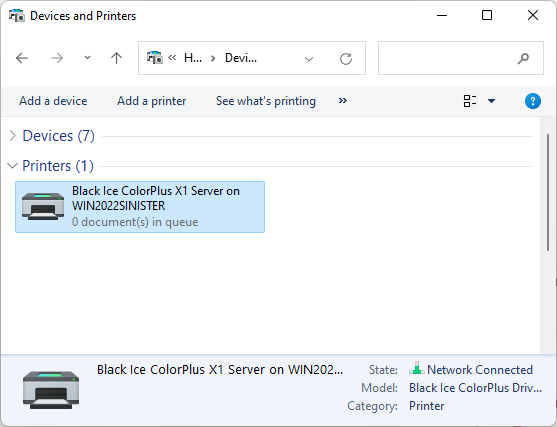Viewport: 557px width, 427px height.
Task: Open the blue Help icon
Action: coord(533,101)
